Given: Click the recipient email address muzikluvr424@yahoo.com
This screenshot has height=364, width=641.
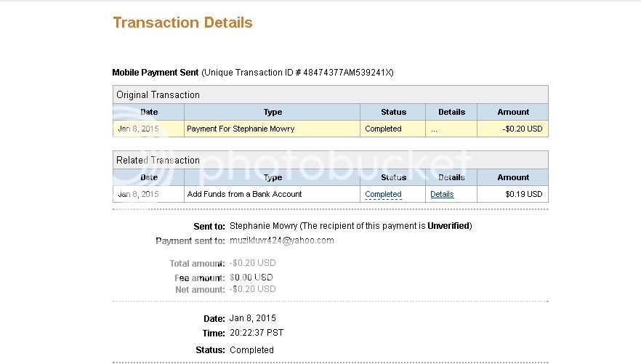Looking at the screenshot, I should point(281,240).
